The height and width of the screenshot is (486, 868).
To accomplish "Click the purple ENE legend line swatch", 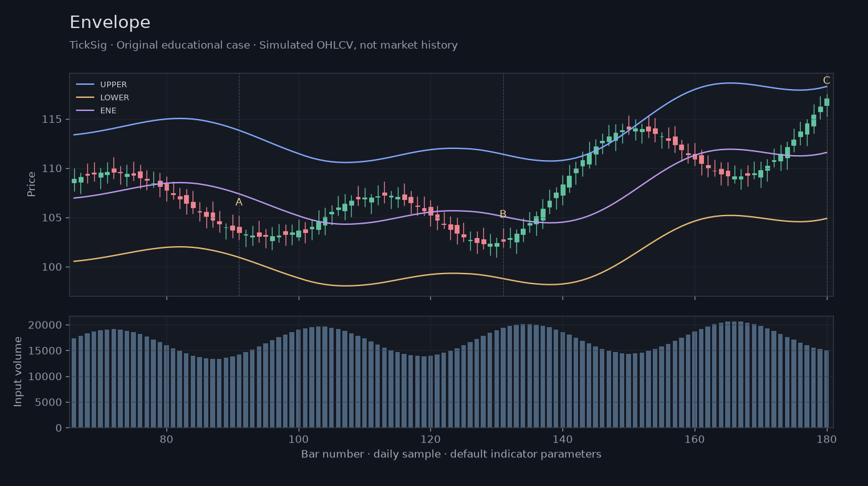I will tap(85, 111).
